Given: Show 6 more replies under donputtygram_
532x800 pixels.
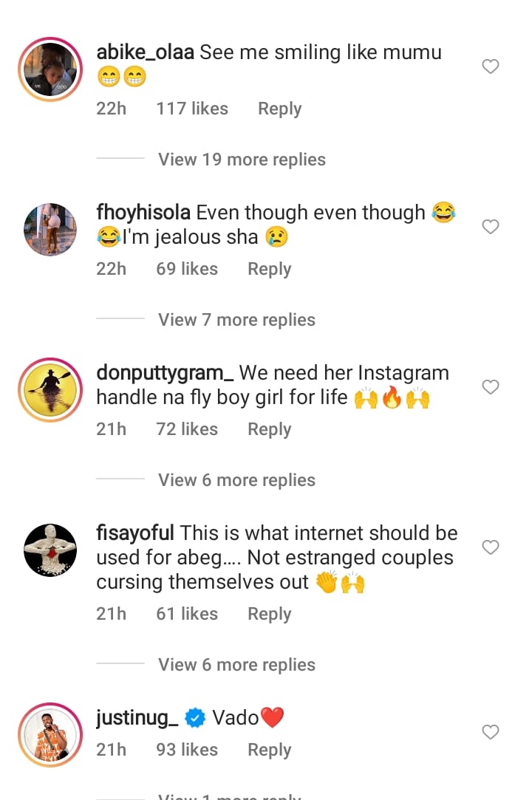Looking at the screenshot, I should 236,480.
